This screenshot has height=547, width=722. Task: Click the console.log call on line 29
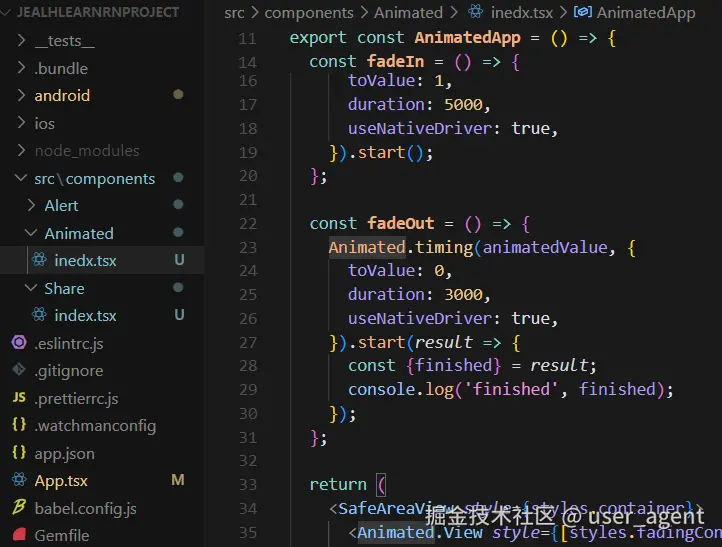click(511, 390)
